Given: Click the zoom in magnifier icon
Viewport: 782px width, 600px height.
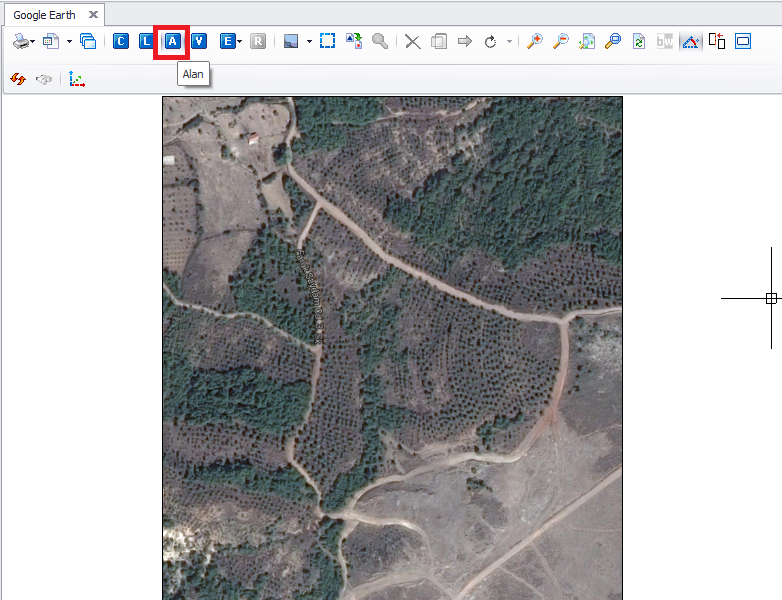Looking at the screenshot, I should (x=535, y=41).
